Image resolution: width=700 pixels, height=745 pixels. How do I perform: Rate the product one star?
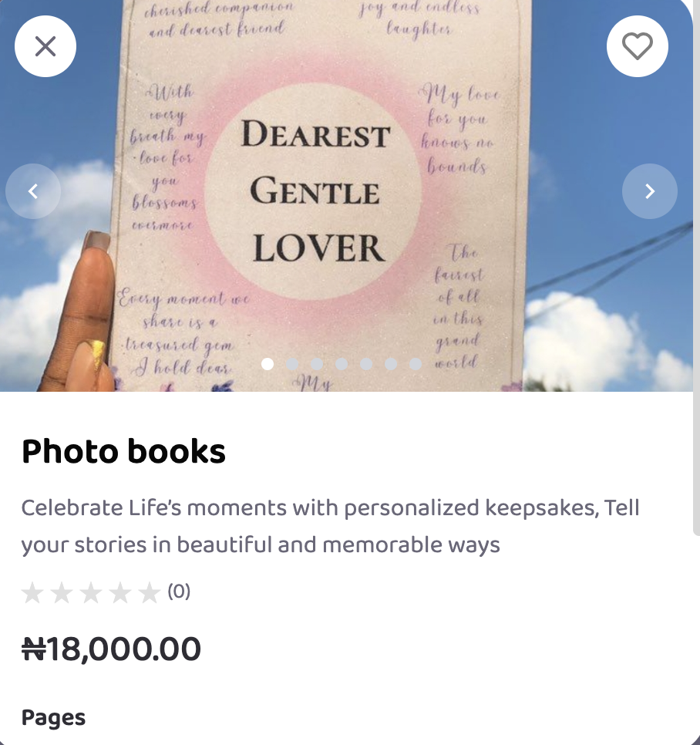pyautogui.click(x=32, y=592)
